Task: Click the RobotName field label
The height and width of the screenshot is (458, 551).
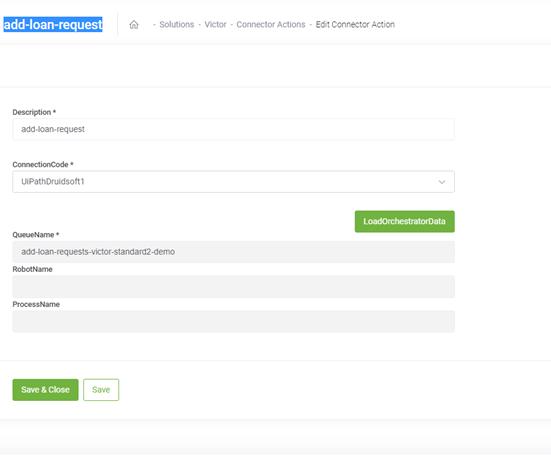Action: pyautogui.click(x=32, y=269)
